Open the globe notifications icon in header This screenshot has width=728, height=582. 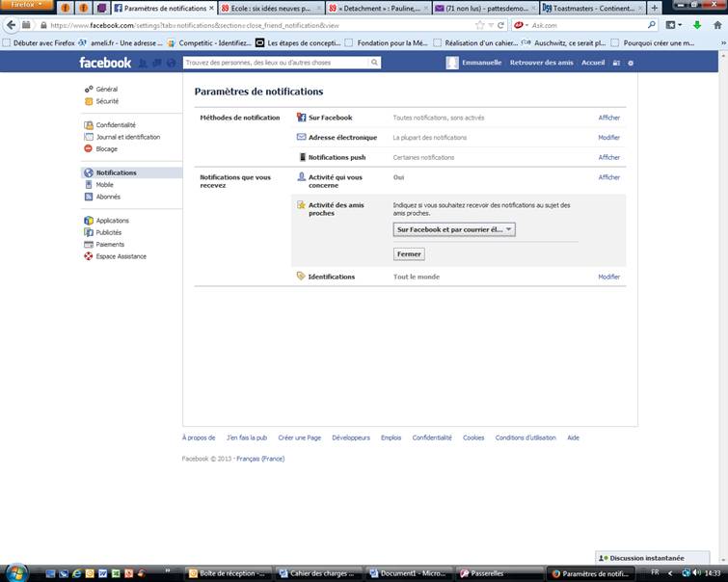[x=171, y=63]
